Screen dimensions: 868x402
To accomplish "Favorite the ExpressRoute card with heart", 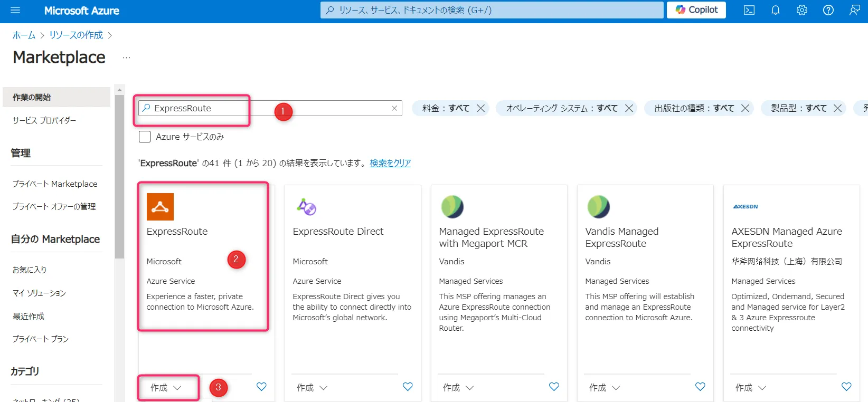I will click(x=261, y=387).
